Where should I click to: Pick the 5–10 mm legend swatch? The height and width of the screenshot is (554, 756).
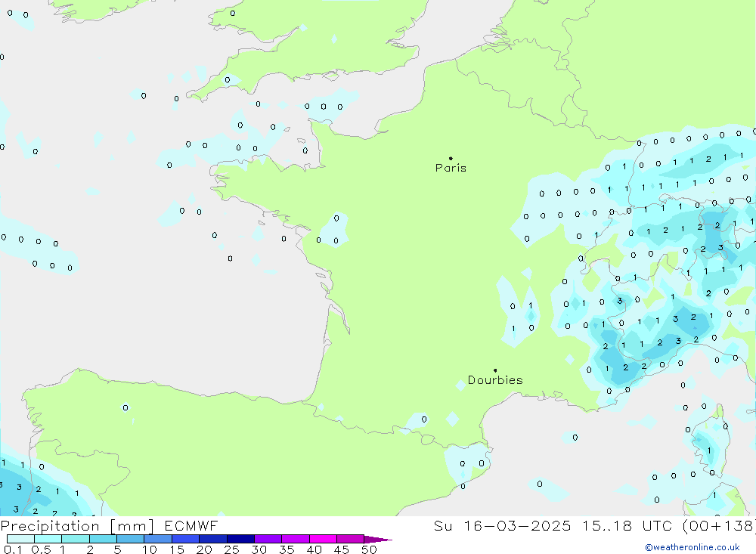point(131,539)
